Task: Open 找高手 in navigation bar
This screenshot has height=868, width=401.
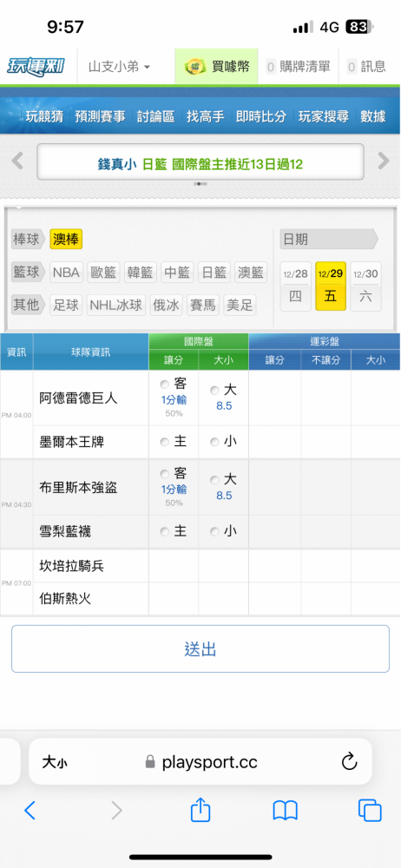Action: coord(206,116)
